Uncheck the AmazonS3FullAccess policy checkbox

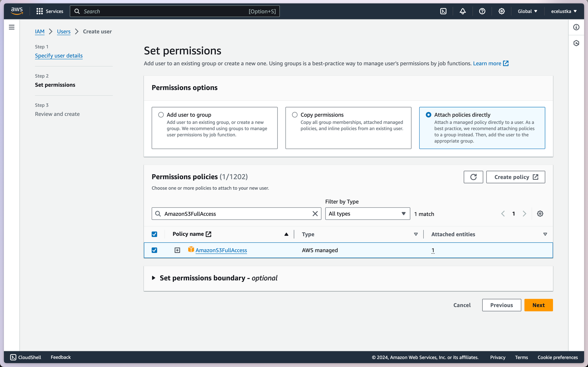[x=154, y=250]
